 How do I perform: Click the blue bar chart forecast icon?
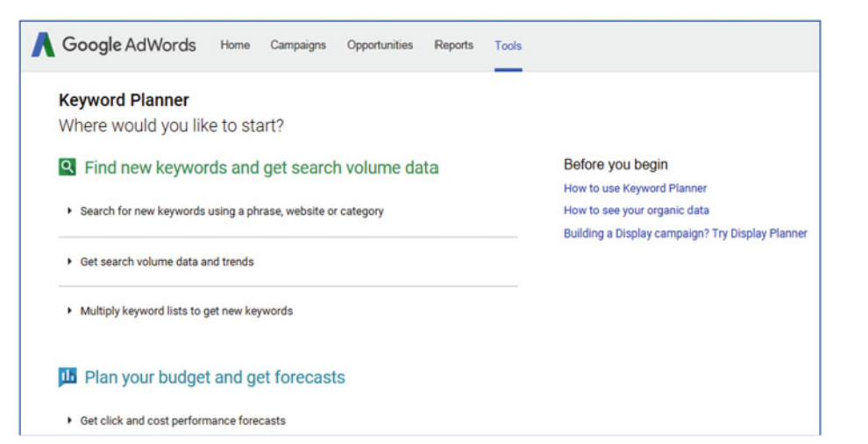click(x=68, y=377)
